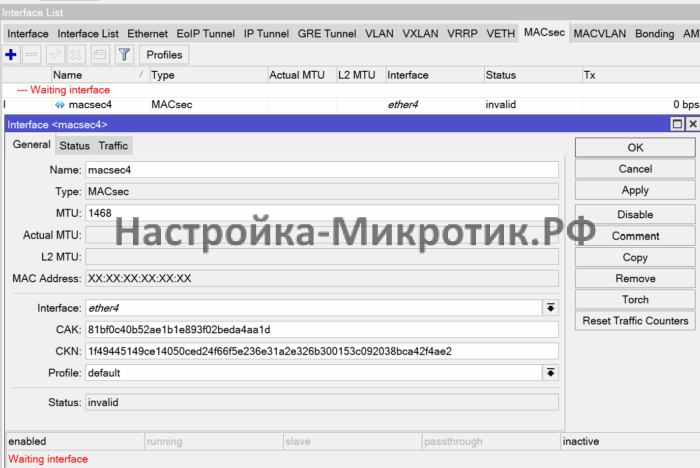
Task: Maximize the Interface macsec4 dialog
Action: tap(677, 124)
